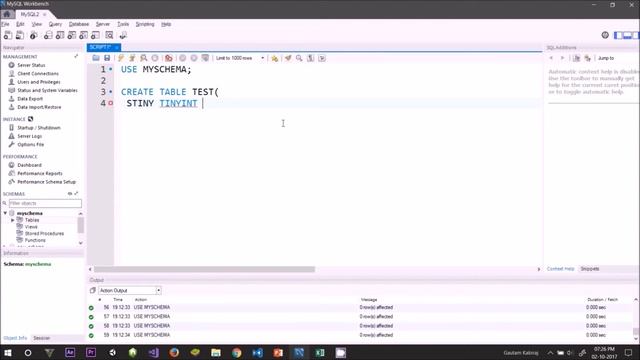The height and width of the screenshot is (360, 640).
Task: Click the new SQL tab icon
Action: tap(8, 36)
